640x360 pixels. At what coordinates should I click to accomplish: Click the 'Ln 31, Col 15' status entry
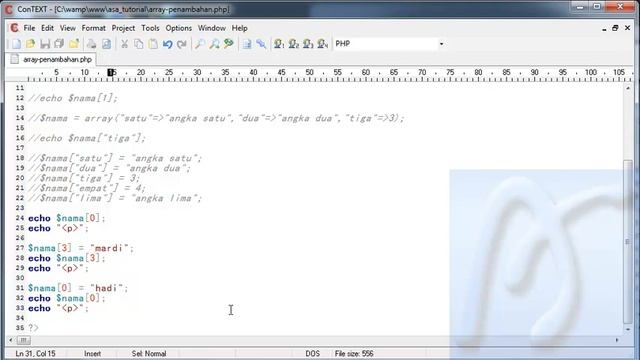point(36,353)
